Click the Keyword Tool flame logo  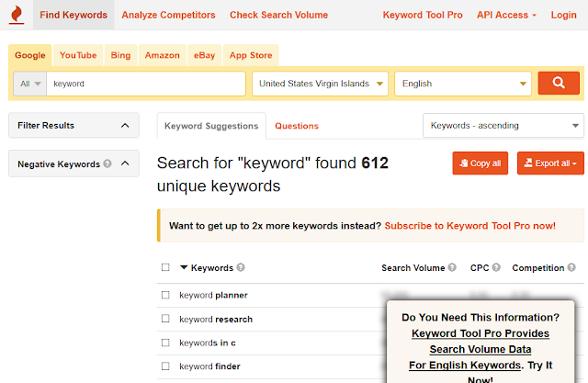(x=17, y=15)
